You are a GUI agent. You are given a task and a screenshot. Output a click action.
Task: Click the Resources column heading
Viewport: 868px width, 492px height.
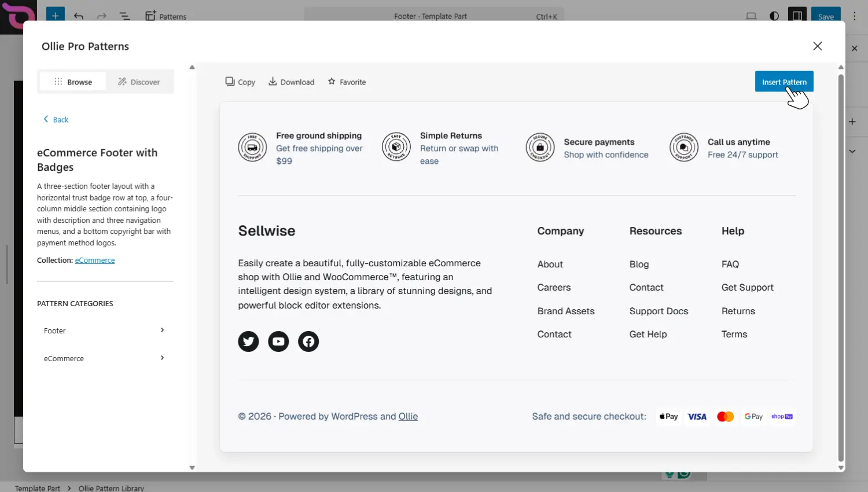point(656,231)
